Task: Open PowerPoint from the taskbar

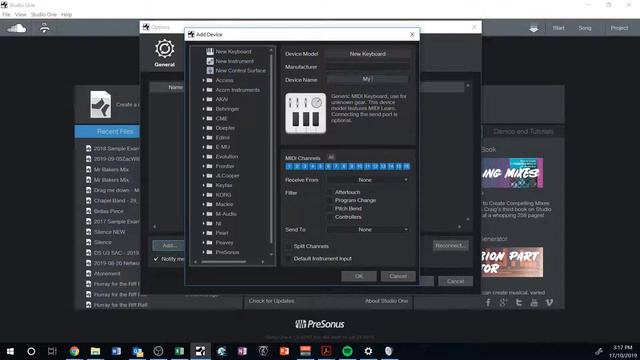Action: tap(284, 351)
